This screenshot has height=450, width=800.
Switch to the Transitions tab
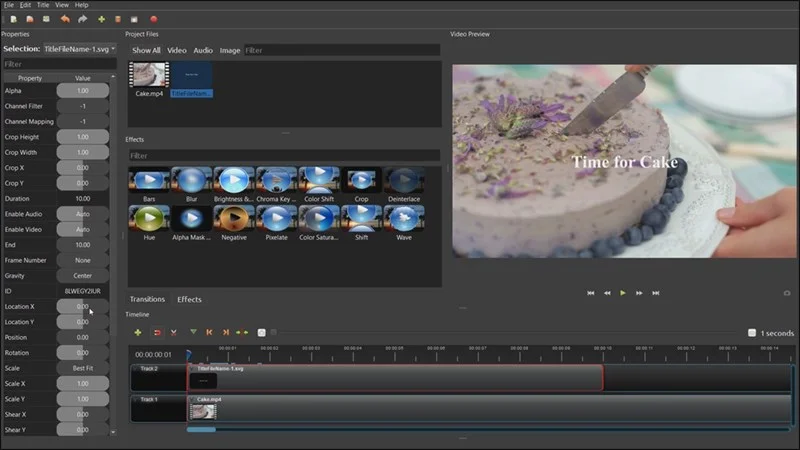point(147,299)
